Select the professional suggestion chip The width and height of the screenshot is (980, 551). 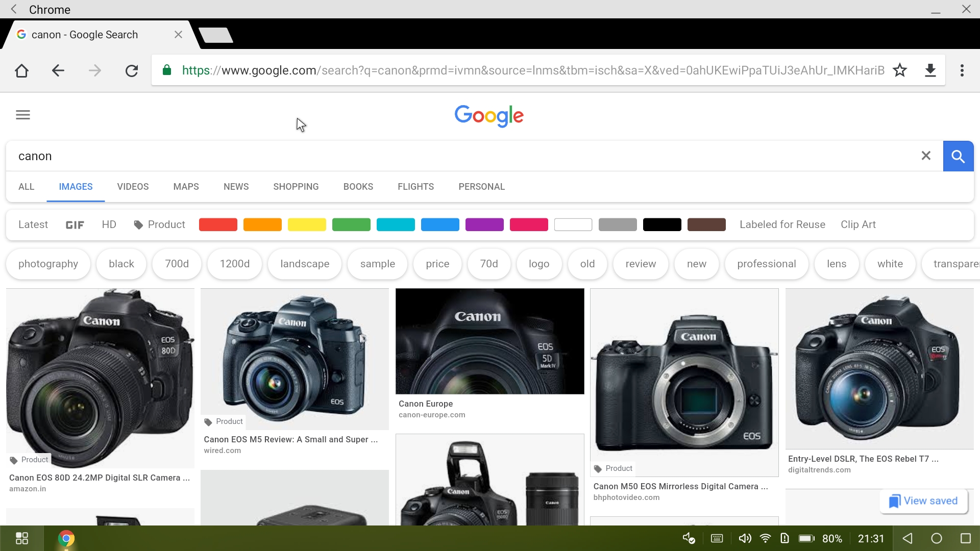pyautogui.click(x=766, y=264)
